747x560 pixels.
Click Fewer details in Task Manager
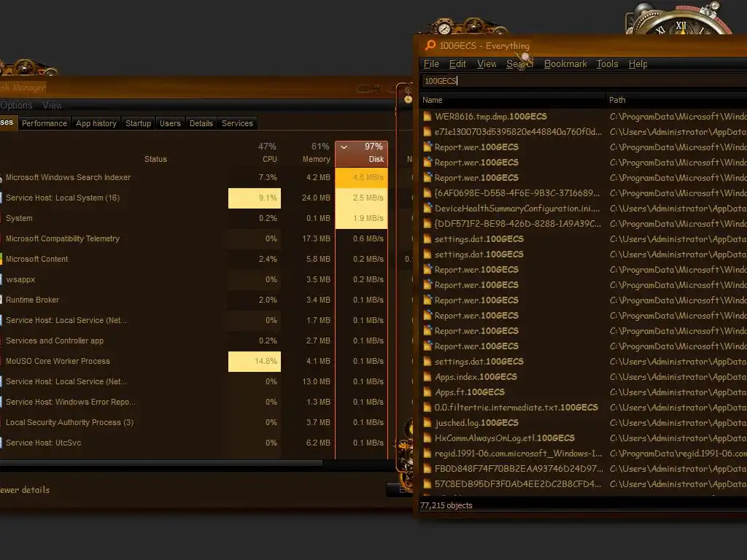tap(25, 489)
